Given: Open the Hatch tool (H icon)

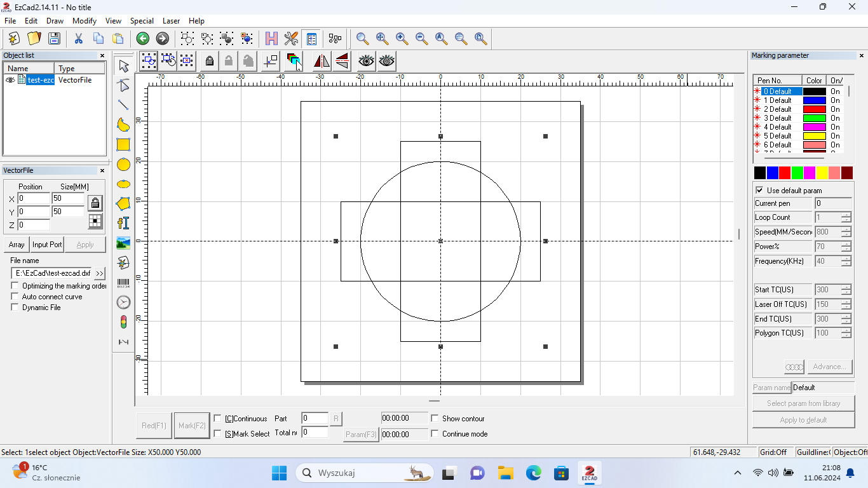Looking at the screenshot, I should point(272,39).
